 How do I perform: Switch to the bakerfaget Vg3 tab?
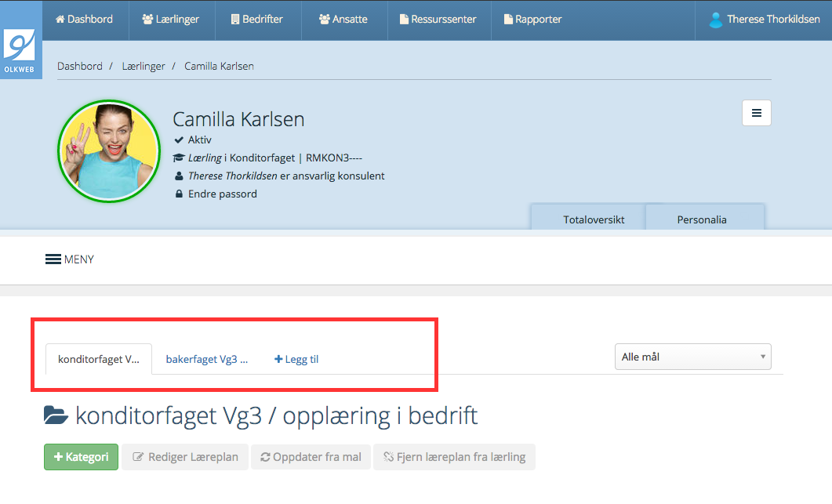point(206,360)
